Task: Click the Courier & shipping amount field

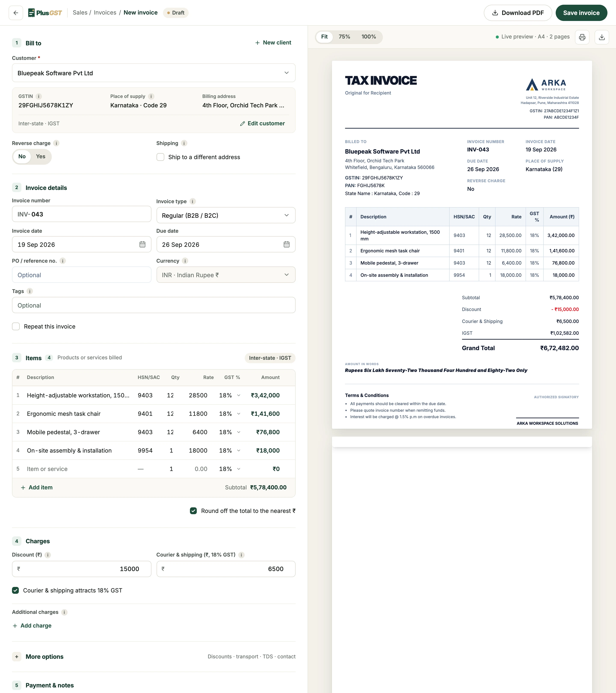Action: tap(226, 569)
